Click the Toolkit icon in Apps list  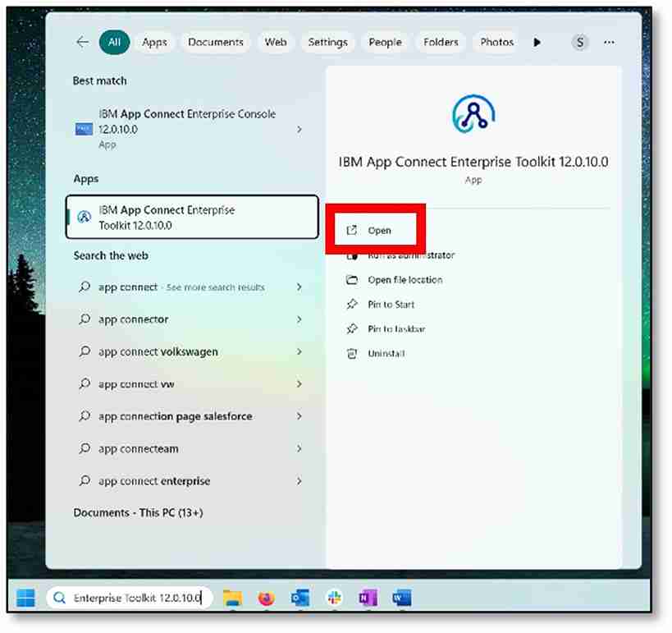pyautogui.click(x=84, y=217)
